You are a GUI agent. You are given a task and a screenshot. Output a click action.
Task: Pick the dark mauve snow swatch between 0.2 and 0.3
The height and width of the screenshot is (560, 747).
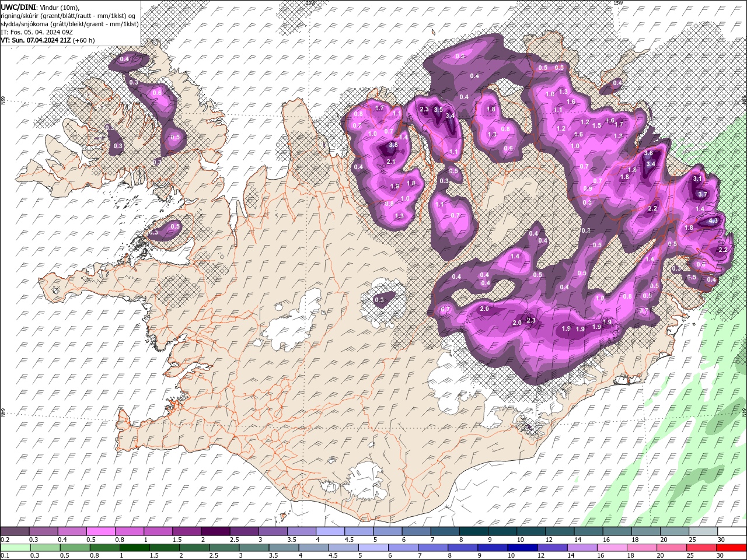[15, 531]
